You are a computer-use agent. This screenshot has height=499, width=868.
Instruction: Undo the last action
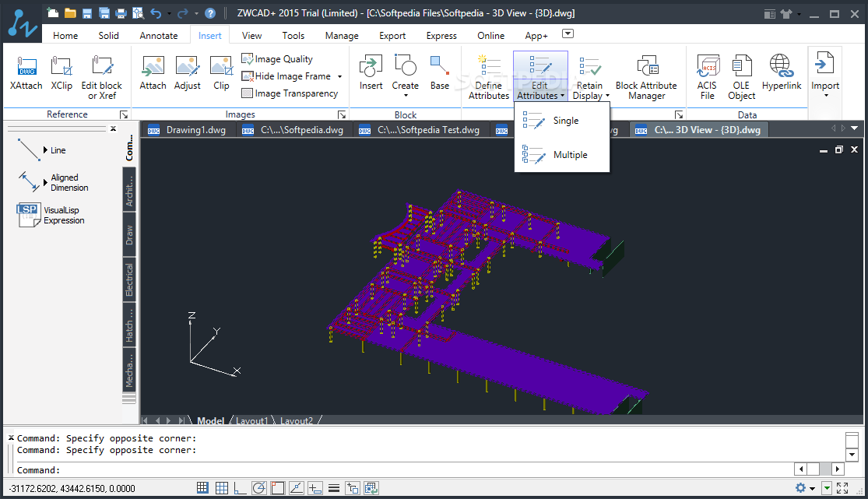click(156, 13)
